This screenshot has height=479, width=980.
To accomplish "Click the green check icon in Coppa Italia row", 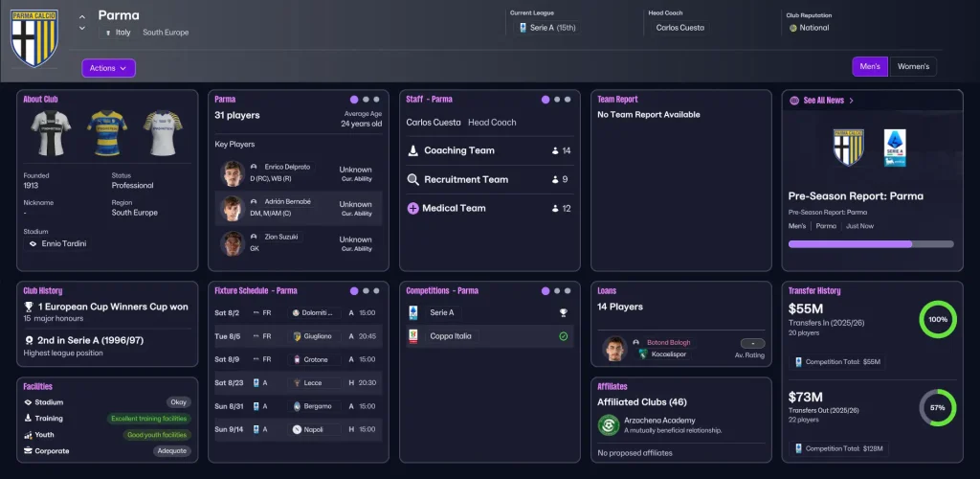I will click(563, 336).
